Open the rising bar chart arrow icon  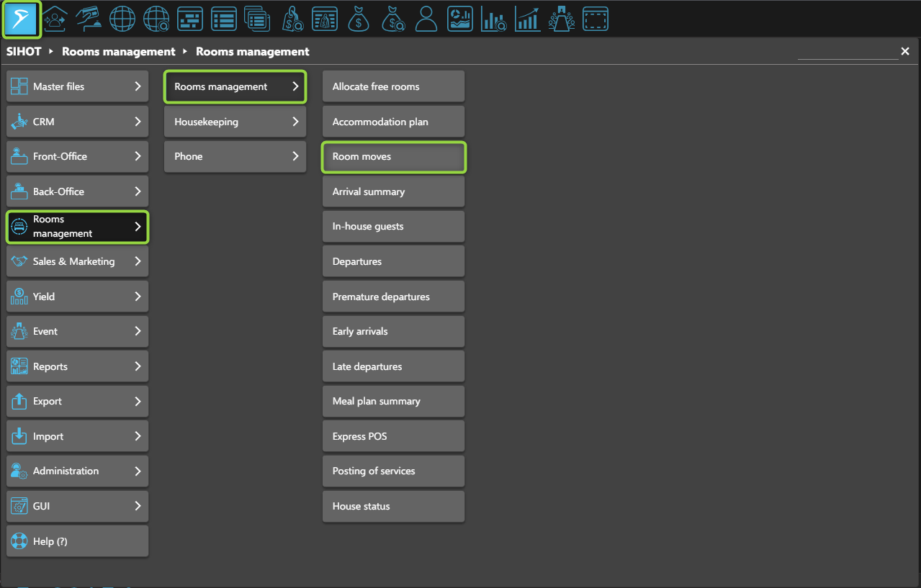coord(528,19)
